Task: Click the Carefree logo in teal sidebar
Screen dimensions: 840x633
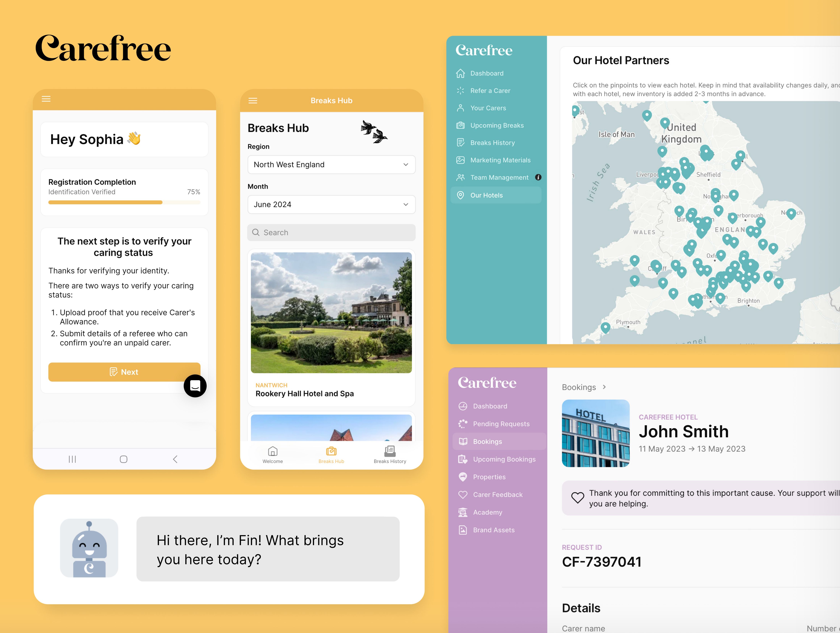Action: pyautogui.click(x=484, y=50)
